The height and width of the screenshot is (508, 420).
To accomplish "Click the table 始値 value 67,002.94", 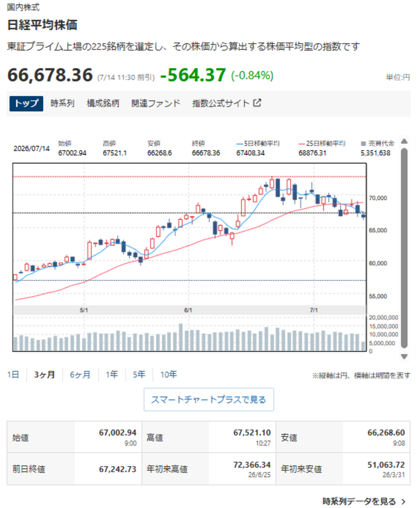I will click(x=118, y=432).
